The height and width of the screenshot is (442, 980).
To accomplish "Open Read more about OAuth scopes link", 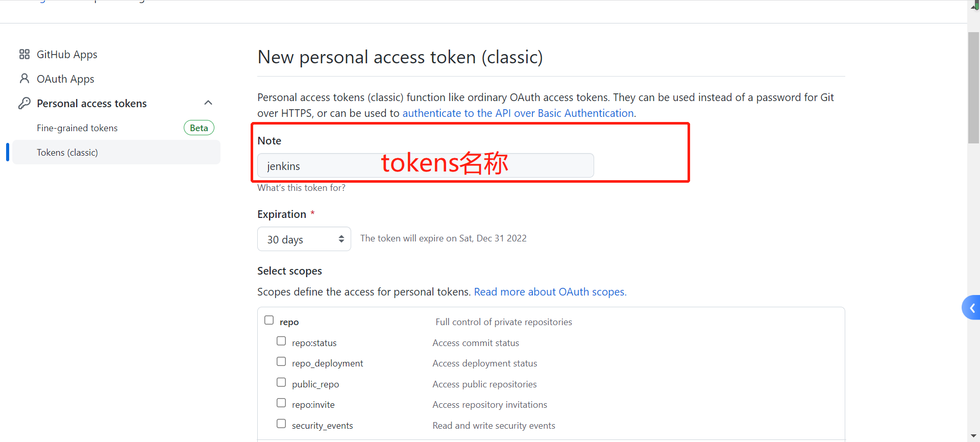I will (x=550, y=292).
